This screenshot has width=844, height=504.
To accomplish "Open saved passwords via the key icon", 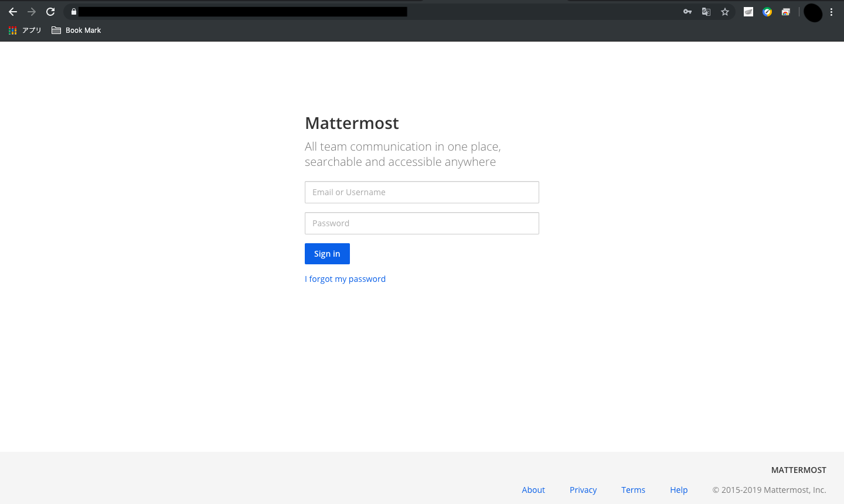I will [x=688, y=12].
